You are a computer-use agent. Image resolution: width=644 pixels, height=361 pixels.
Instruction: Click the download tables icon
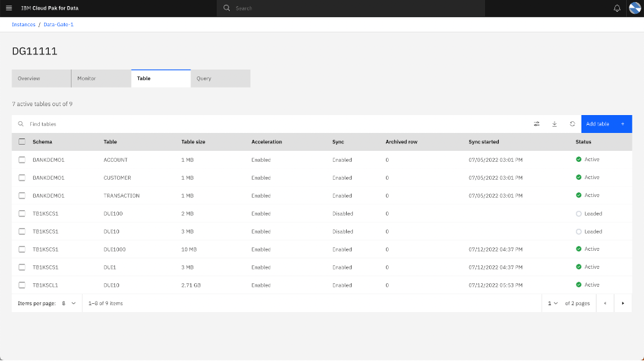click(x=554, y=124)
